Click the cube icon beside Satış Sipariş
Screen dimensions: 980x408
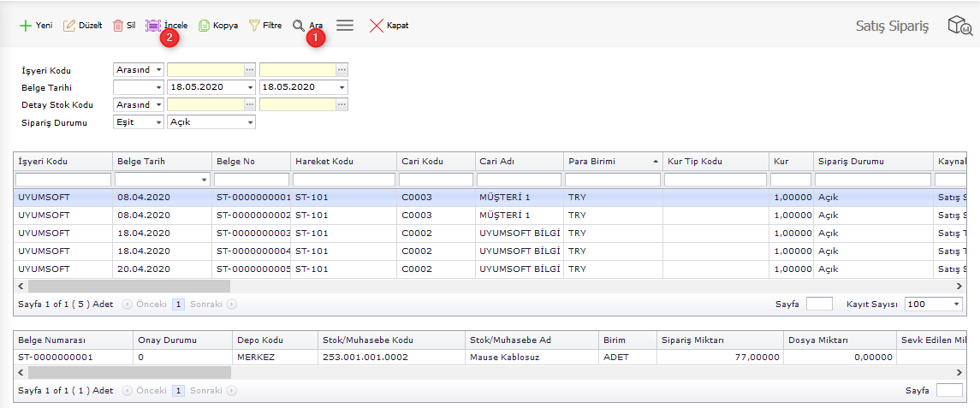959,27
